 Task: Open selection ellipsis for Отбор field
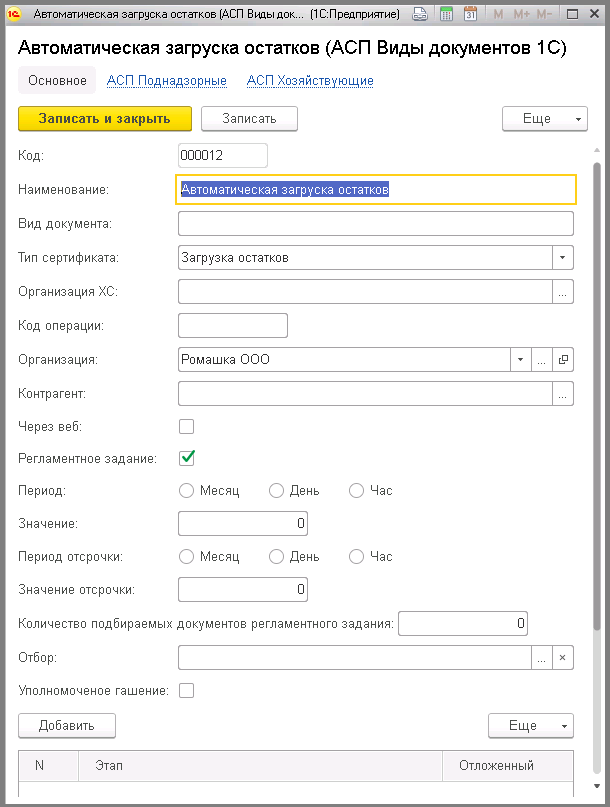click(x=542, y=658)
